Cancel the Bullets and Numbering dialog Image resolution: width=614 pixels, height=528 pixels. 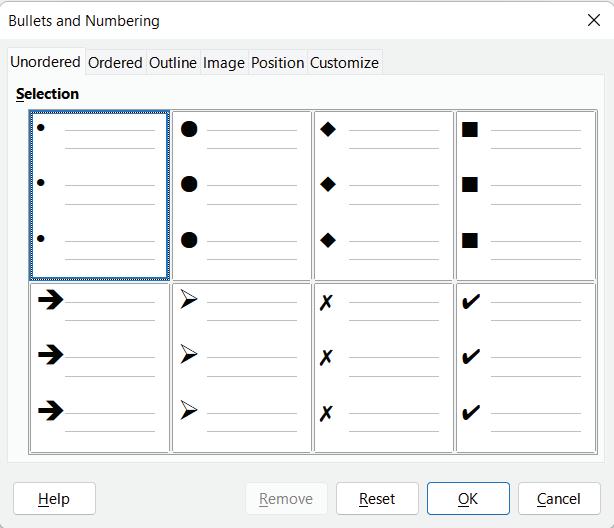(559, 498)
